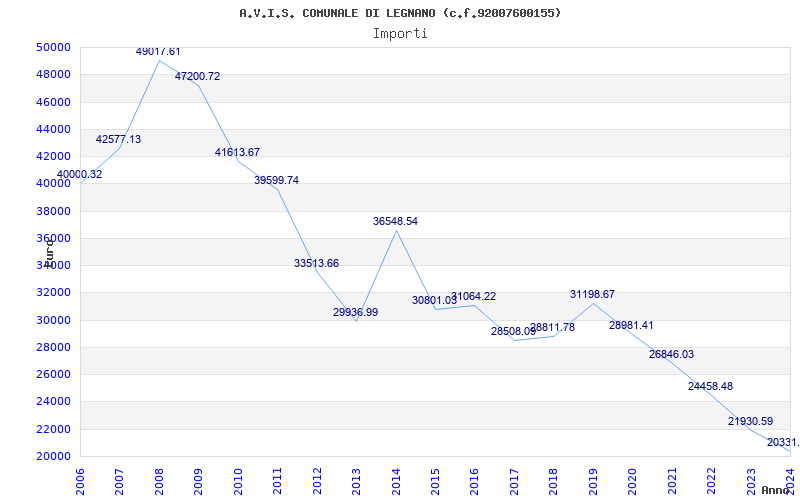Select data label 28508.09
The image size is (800, 500).
pos(513,332)
